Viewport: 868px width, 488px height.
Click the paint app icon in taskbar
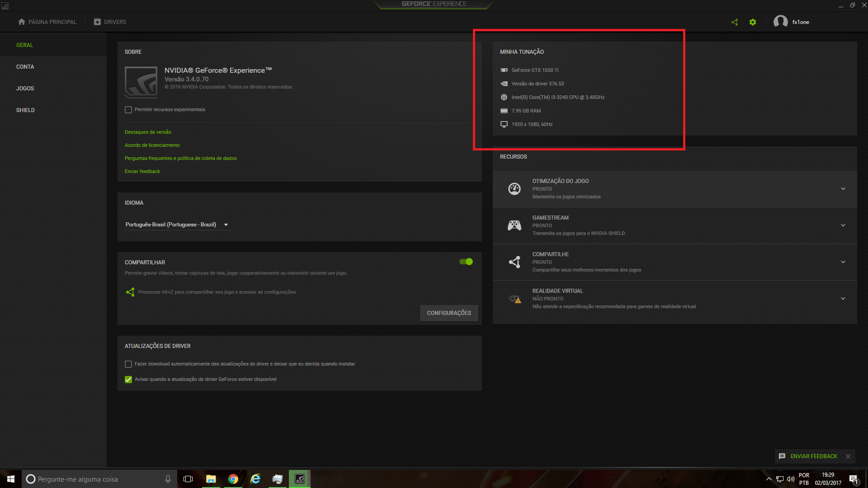point(278,479)
